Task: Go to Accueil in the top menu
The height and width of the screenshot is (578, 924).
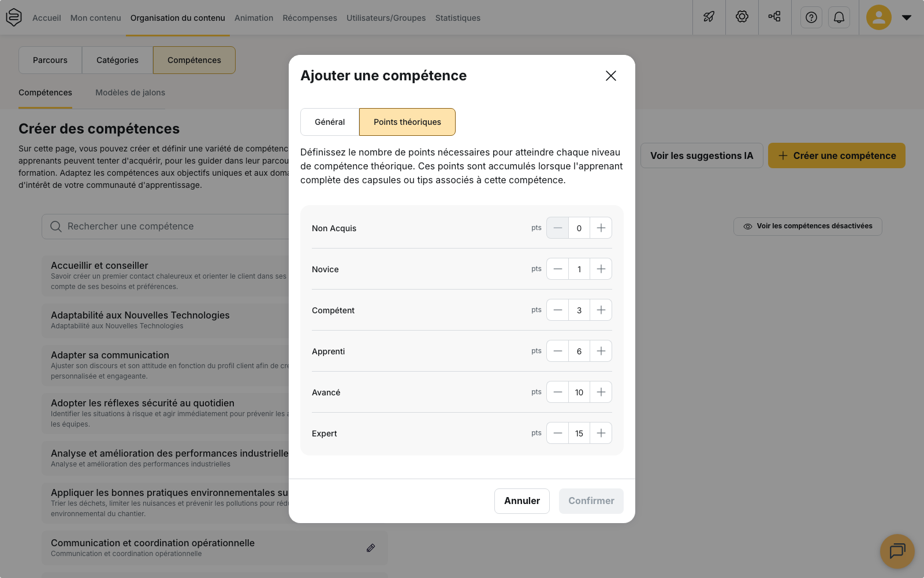Action: tap(47, 18)
